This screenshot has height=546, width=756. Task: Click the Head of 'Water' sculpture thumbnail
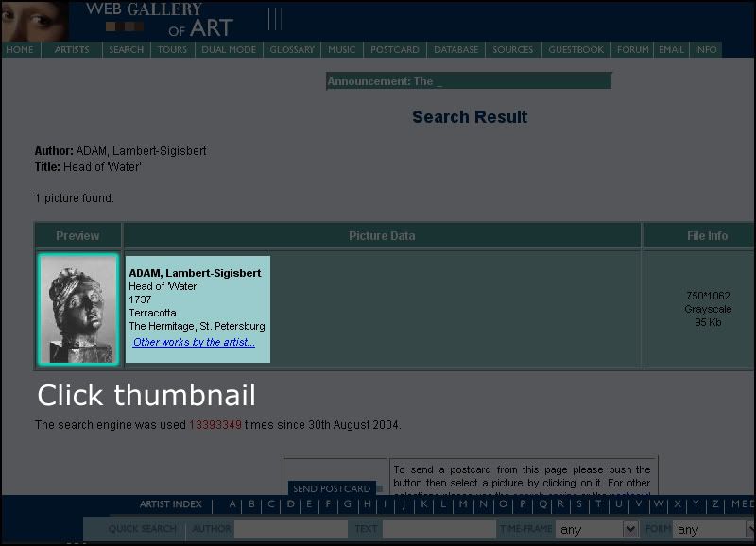click(78, 309)
